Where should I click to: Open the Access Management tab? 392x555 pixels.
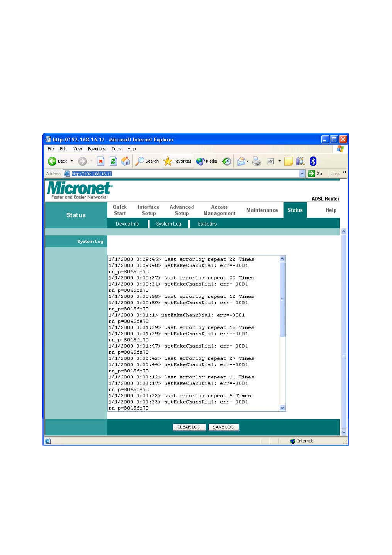pos(219,210)
